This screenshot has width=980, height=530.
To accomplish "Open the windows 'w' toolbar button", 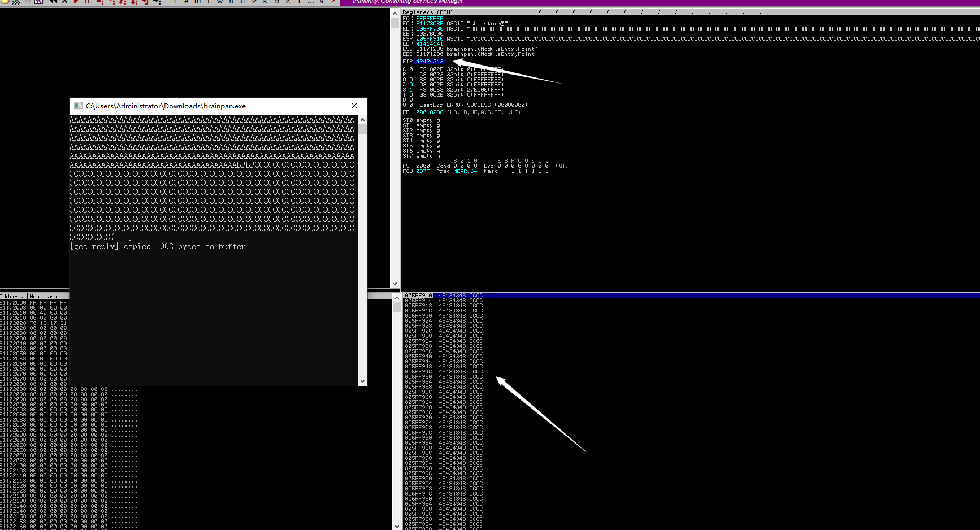I will [x=220, y=2].
